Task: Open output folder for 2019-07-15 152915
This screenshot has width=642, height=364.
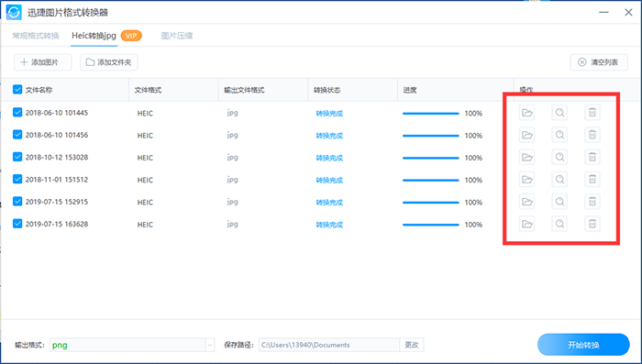Action: (527, 202)
